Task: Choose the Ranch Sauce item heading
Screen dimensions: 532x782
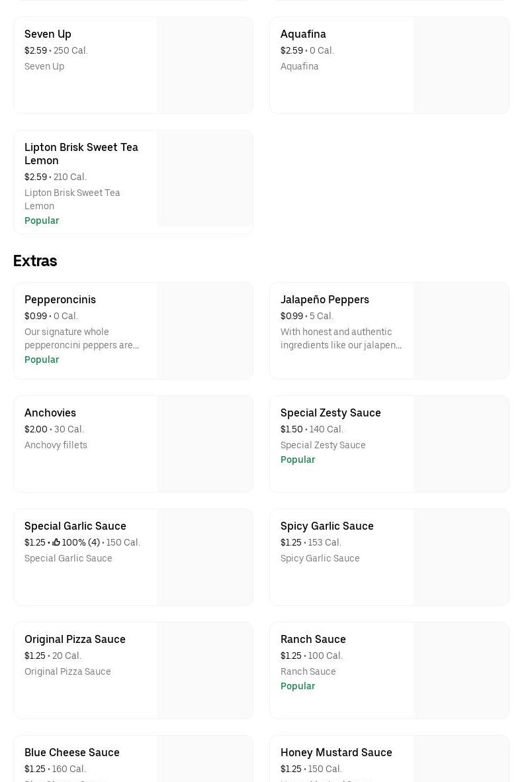Action: coord(313,639)
